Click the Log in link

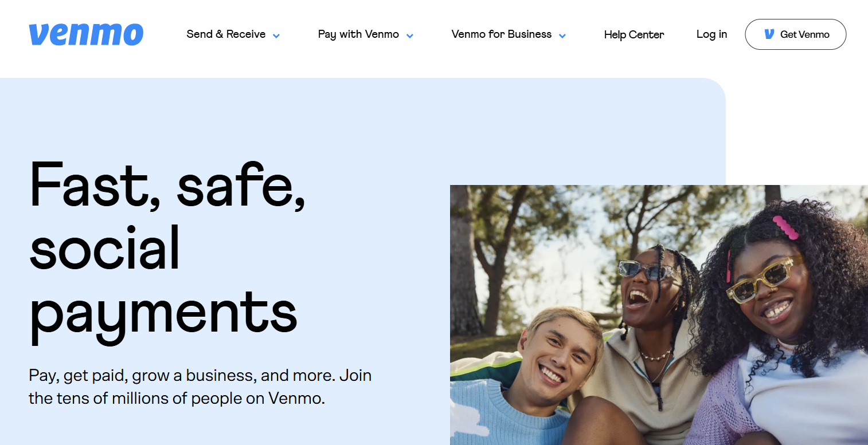pos(711,34)
